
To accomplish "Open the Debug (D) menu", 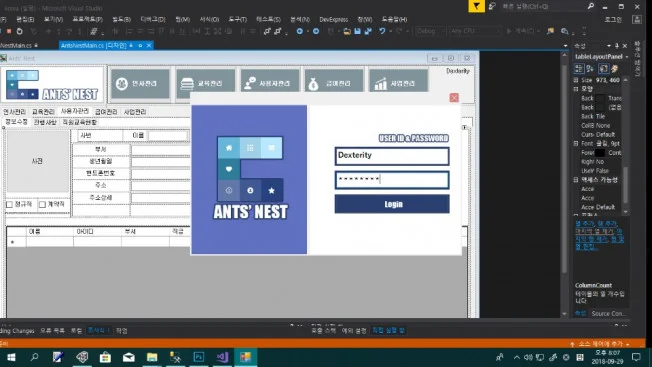I will (x=153, y=20).
